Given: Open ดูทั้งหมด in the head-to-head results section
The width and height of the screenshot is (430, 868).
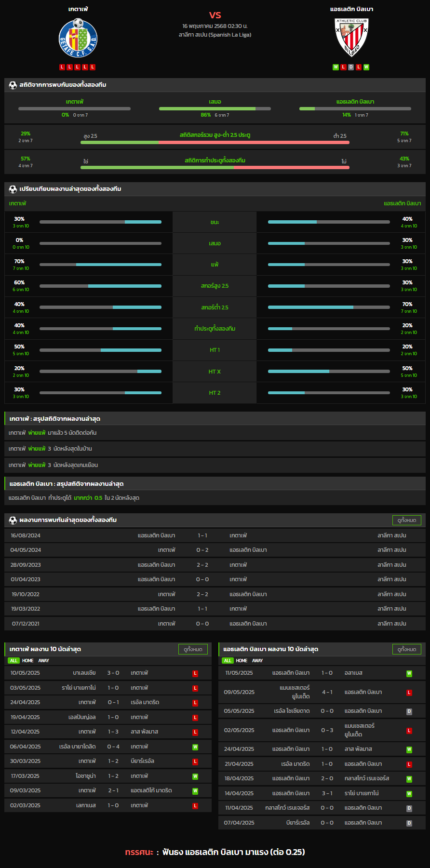Looking at the screenshot, I should coord(407,520).
